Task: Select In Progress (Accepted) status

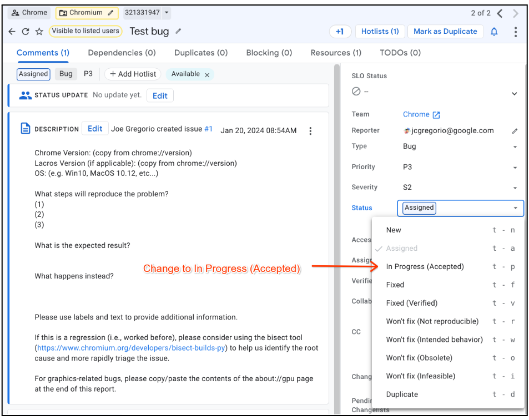Action: tap(425, 266)
